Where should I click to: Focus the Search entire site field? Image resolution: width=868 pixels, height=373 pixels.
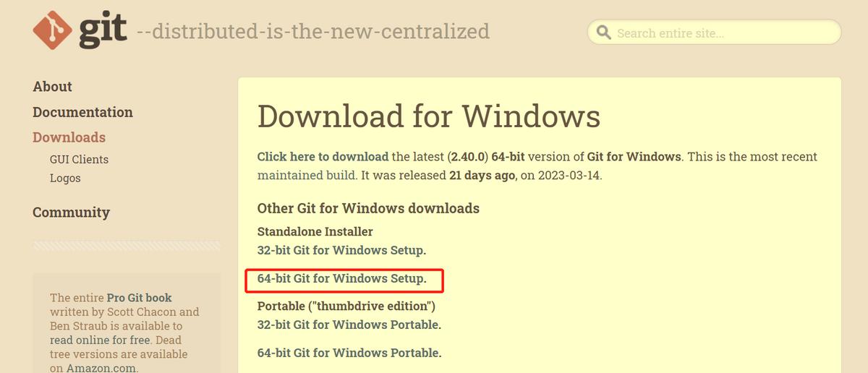pos(723,33)
